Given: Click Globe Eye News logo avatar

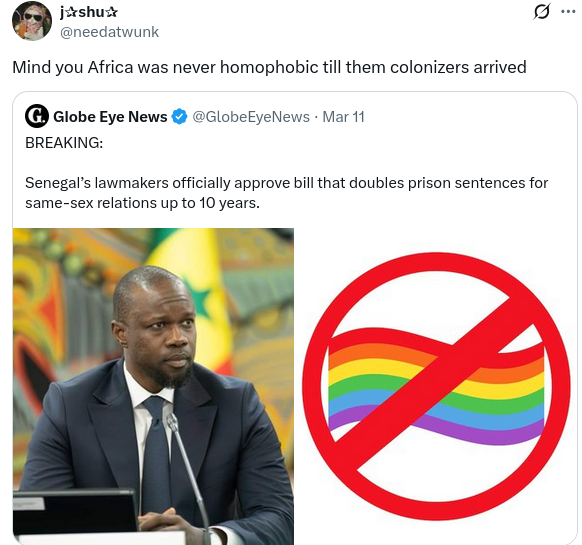Looking at the screenshot, I should pyautogui.click(x=37, y=116).
